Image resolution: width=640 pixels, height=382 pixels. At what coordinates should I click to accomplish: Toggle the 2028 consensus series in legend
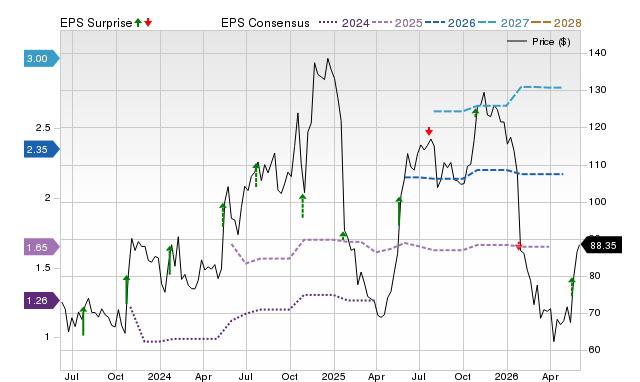pyautogui.click(x=556, y=23)
